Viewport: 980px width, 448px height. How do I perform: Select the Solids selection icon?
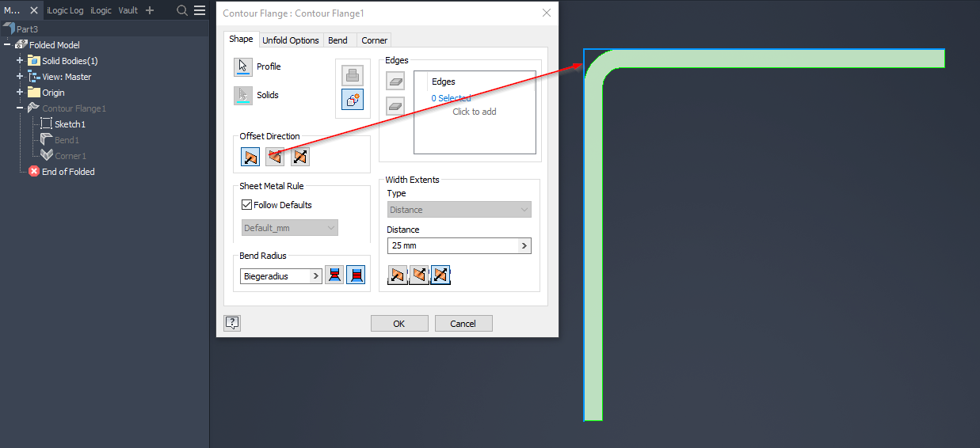tap(243, 96)
